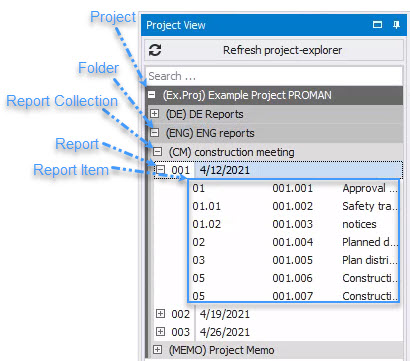Image resolution: width=410 pixels, height=361 pixels.
Task: Click the 03 item number cell
Action: (x=198, y=260)
